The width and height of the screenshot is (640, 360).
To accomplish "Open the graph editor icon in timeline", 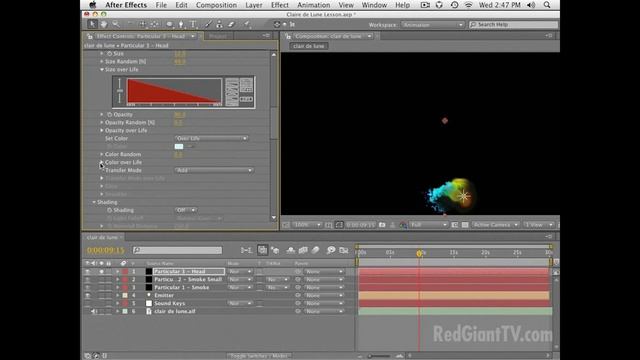I will pos(344,250).
